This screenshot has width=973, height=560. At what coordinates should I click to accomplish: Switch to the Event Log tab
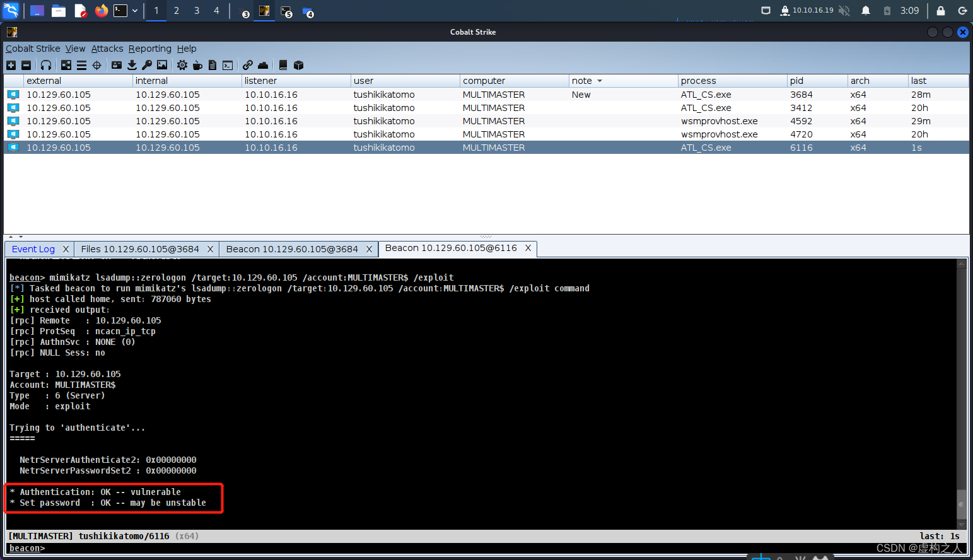tap(33, 249)
